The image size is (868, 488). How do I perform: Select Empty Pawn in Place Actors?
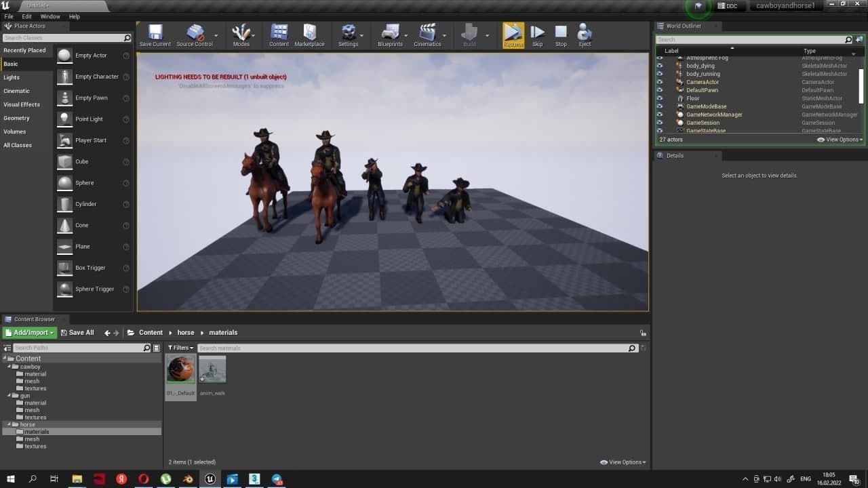[x=93, y=98]
